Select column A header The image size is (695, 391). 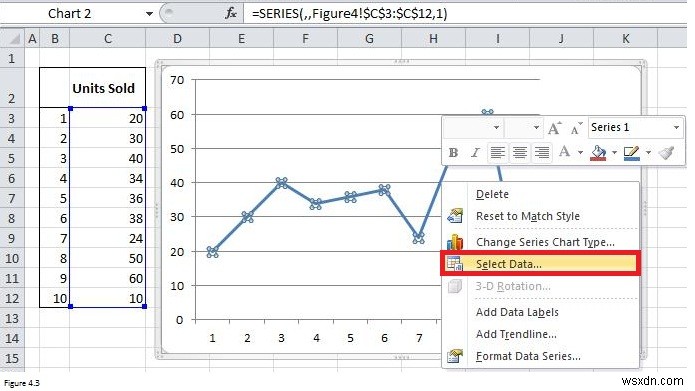(x=32, y=39)
